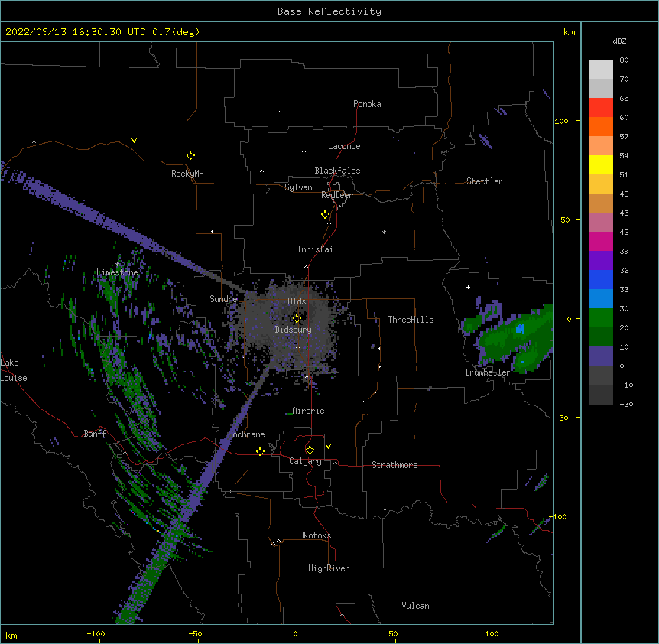This screenshot has height=644, width=659.
Task: Click the Innisfail city label
Action: 317,249
